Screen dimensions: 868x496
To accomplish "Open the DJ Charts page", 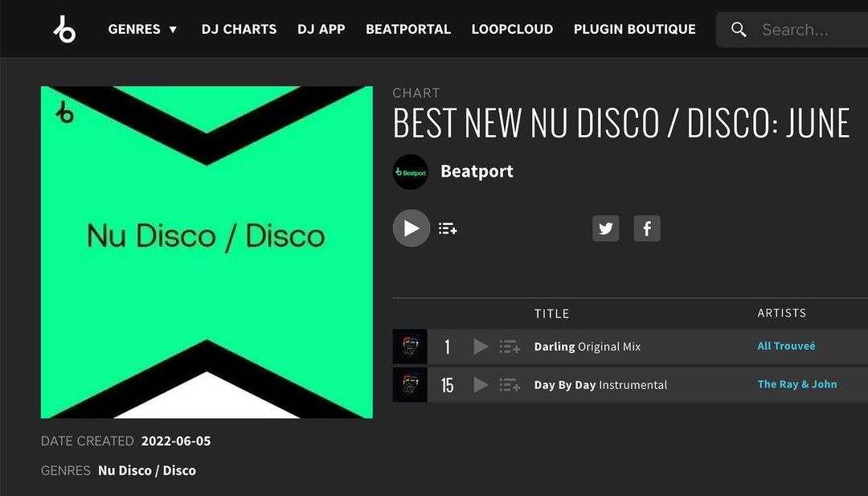I will (240, 29).
